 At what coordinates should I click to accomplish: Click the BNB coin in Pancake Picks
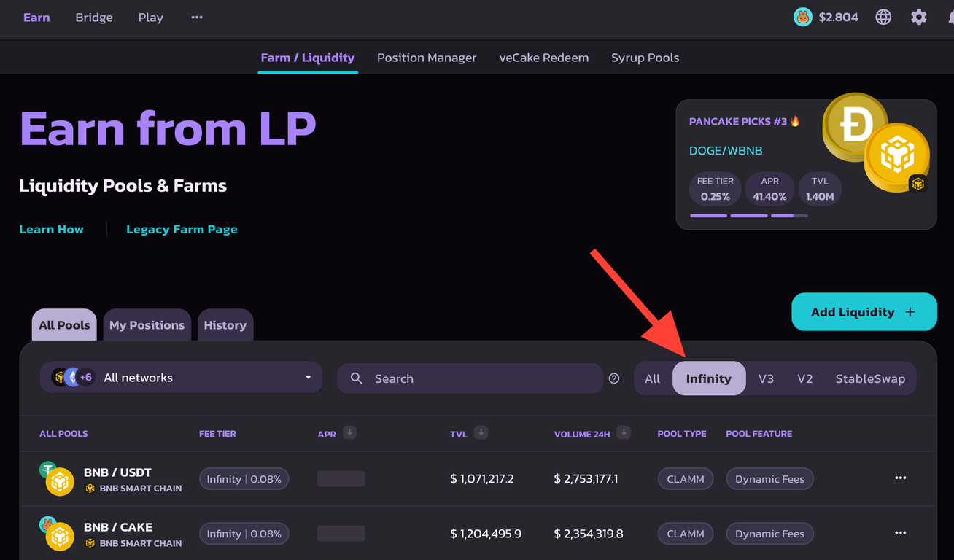[897, 157]
